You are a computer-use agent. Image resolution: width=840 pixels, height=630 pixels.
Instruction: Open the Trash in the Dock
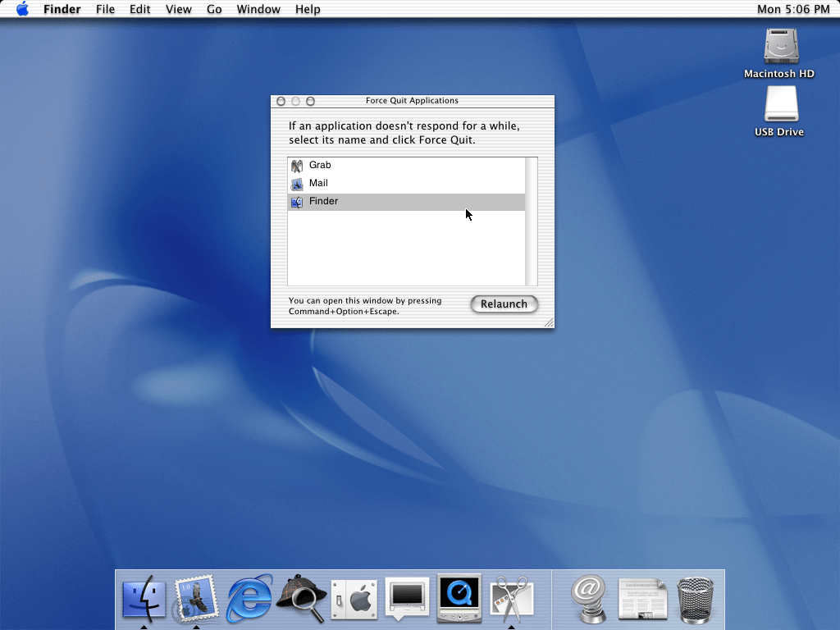pyautogui.click(x=696, y=600)
